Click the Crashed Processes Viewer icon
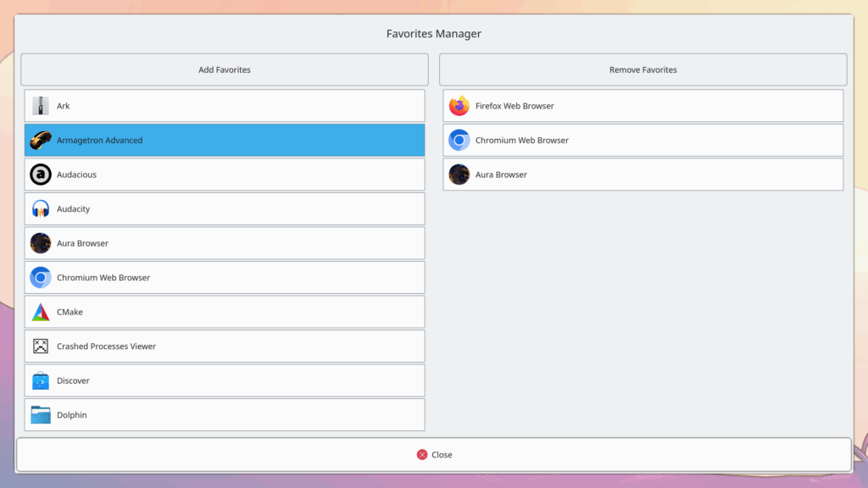This screenshot has width=868, height=488. [x=41, y=346]
